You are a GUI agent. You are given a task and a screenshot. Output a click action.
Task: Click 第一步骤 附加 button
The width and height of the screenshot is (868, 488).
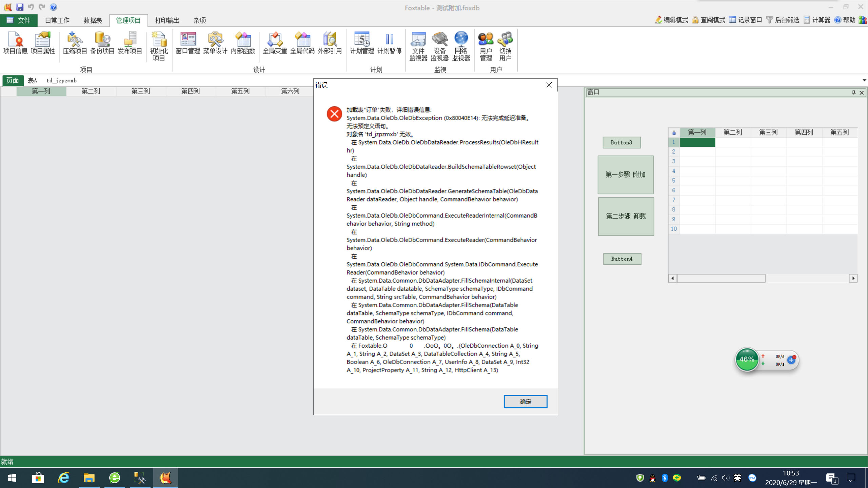point(626,175)
